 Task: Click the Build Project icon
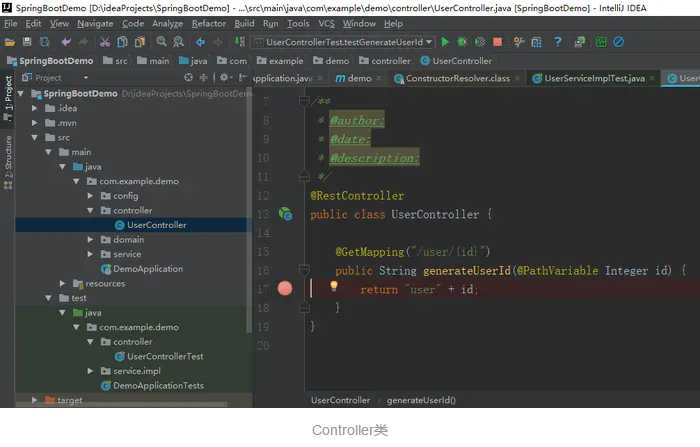[x=240, y=42]
